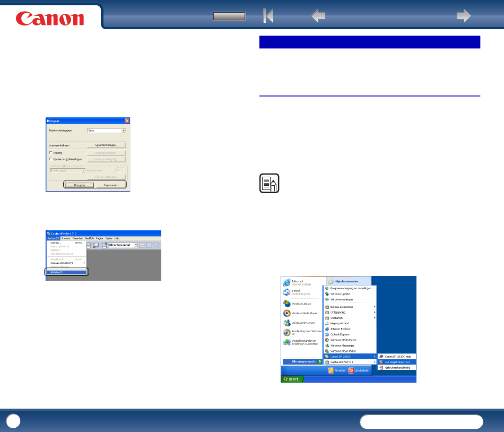Click the Uitschakelen power icon
The width and height of the screenshot is (504, 432).
coord(351,370)
